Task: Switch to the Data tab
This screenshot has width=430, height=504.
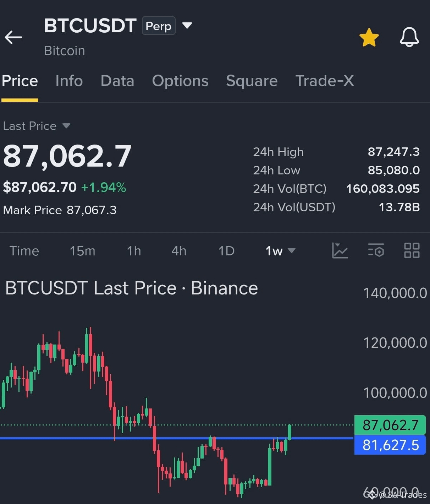Action: click(117, 81)
